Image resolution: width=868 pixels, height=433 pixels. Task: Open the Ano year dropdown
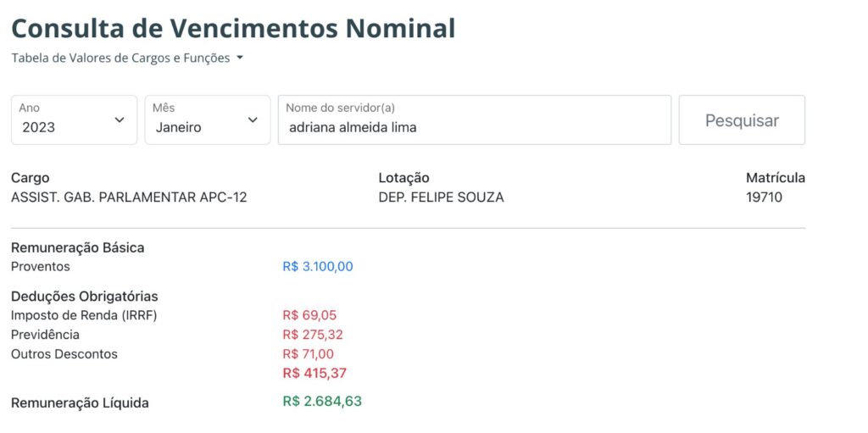75,120
